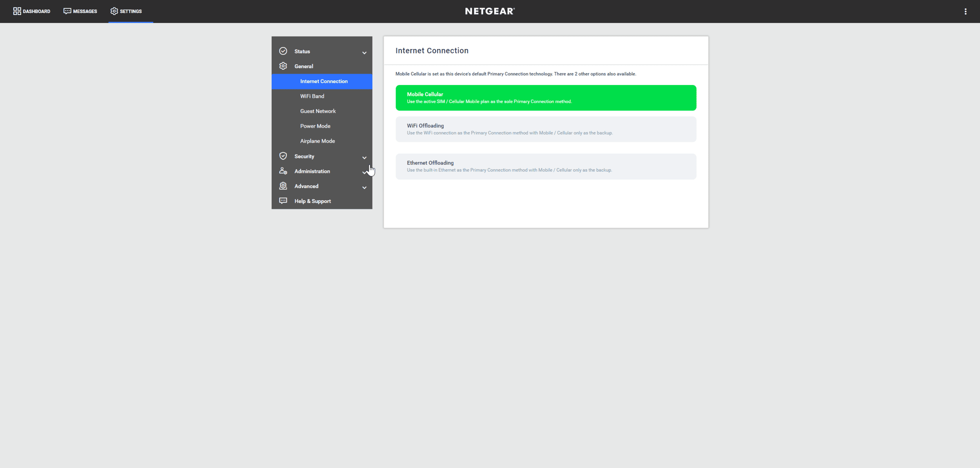Image resolution: width=980 pixels, height=468 pixels.
Task: Open the three-dot overflow menu
Action: click(965, 11)
